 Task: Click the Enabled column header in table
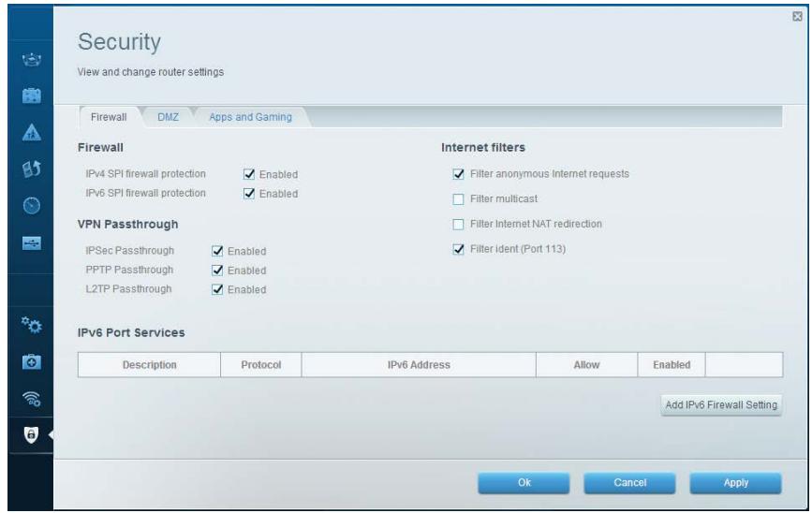click(x=672, y=365)
